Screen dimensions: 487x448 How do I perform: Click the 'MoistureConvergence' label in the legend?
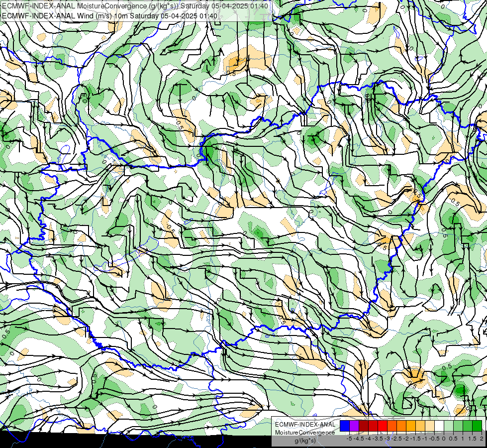pos(305,433)
